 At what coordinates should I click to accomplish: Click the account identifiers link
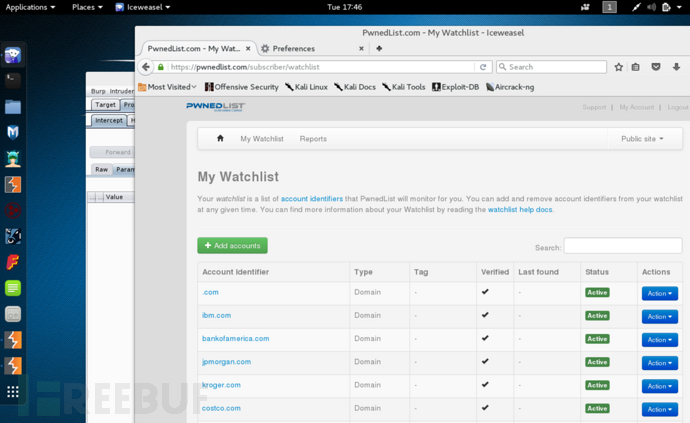tap(312, 199)
